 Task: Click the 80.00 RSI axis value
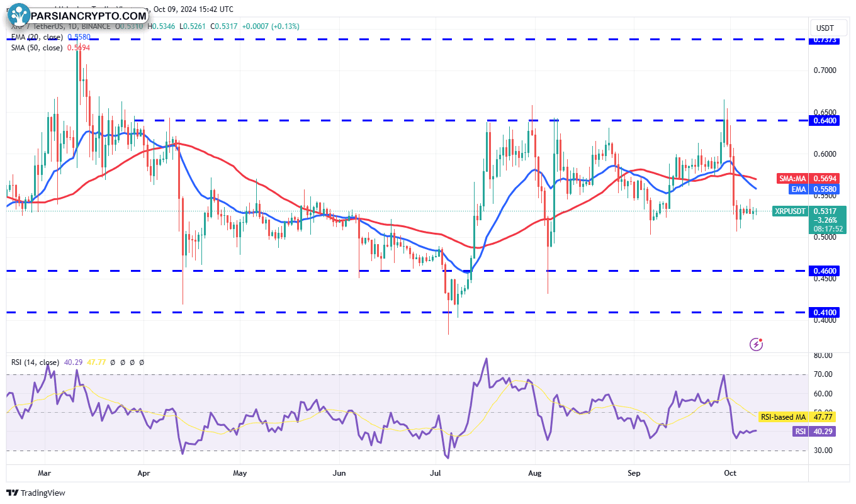tap(823, 356)
